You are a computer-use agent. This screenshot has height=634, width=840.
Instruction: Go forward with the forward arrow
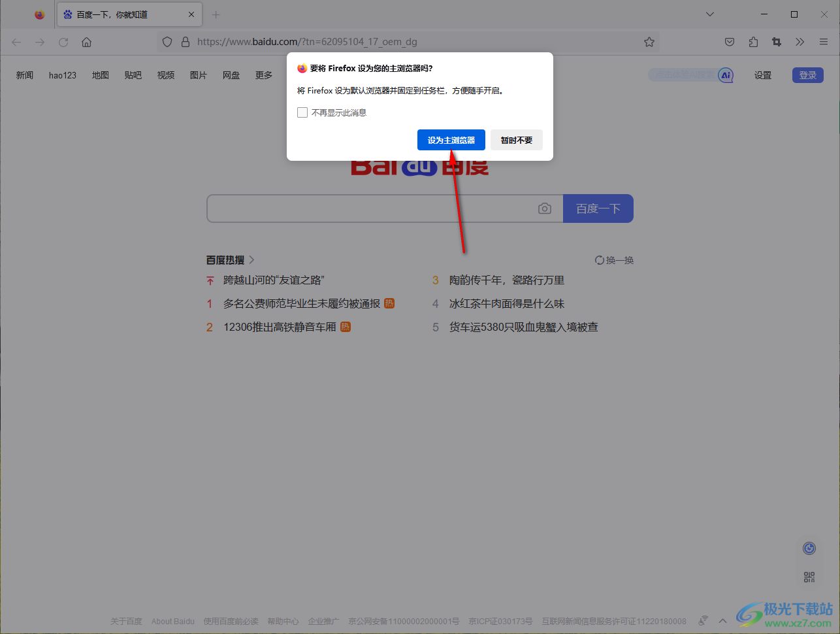40,42
